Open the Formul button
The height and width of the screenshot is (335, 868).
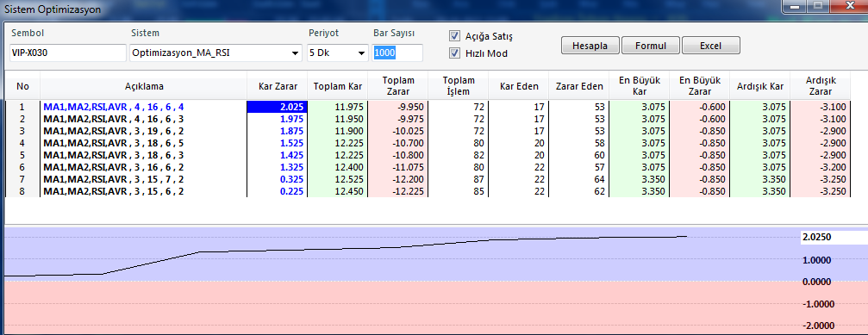[651, 46]
